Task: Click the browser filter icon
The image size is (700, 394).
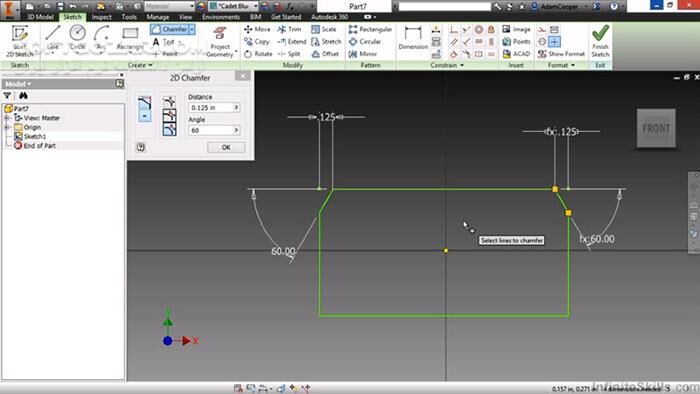Action: (x=7, y=95)
